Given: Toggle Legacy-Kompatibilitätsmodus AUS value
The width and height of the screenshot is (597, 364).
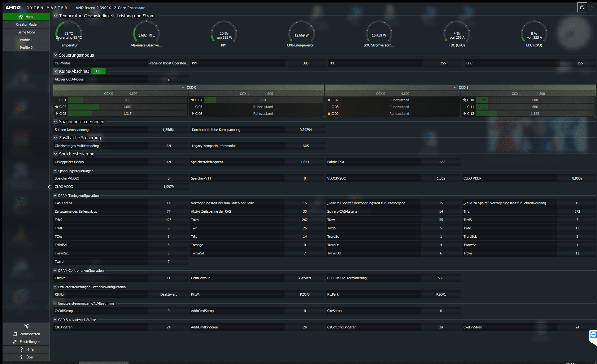Looking at the screenshot, I should [x=306, y=146].
